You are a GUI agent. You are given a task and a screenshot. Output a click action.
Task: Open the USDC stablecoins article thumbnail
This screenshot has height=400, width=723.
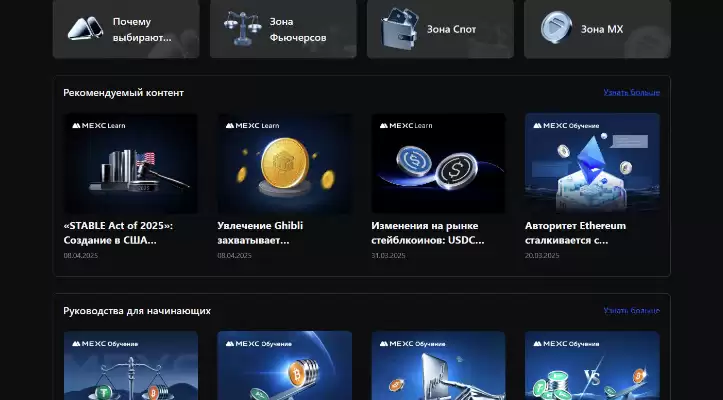tap(438, 163)
